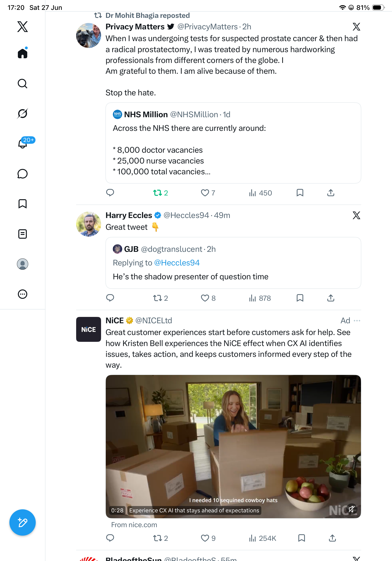Open the quoted NHS Million post
This screenshot has width=392, height=561.
(x=233, y=143)
